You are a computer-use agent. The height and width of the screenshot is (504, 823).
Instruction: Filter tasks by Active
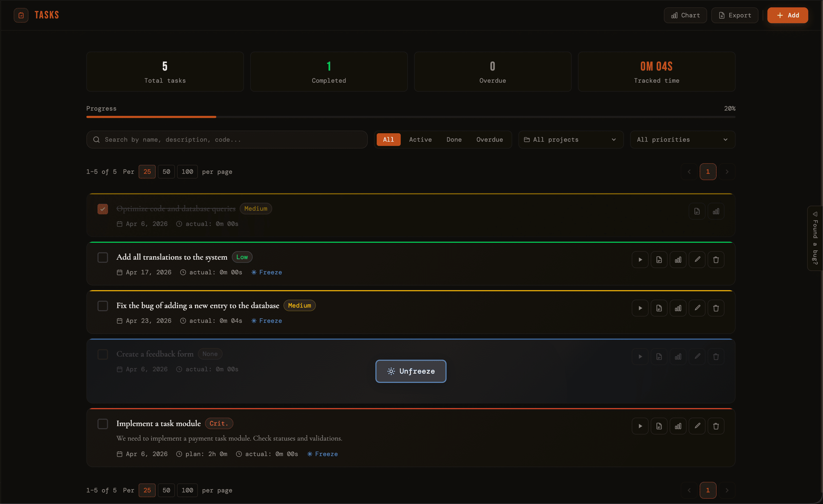420,140
